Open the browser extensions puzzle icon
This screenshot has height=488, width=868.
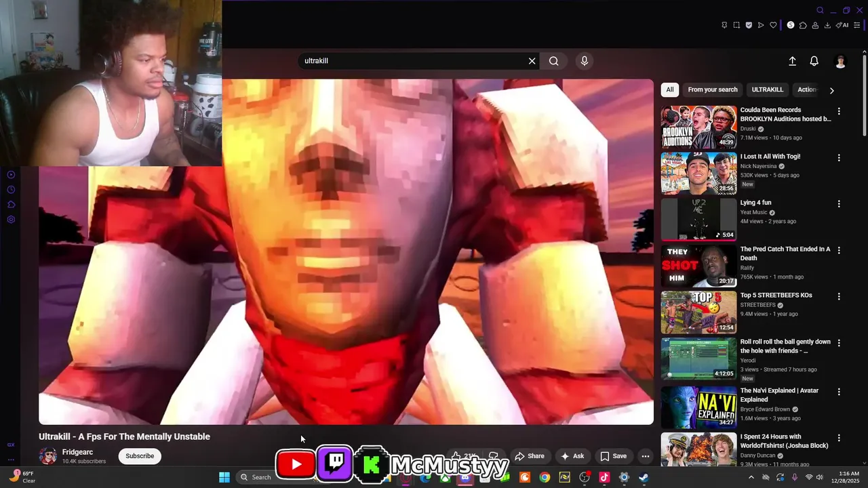tap(803, 25)
